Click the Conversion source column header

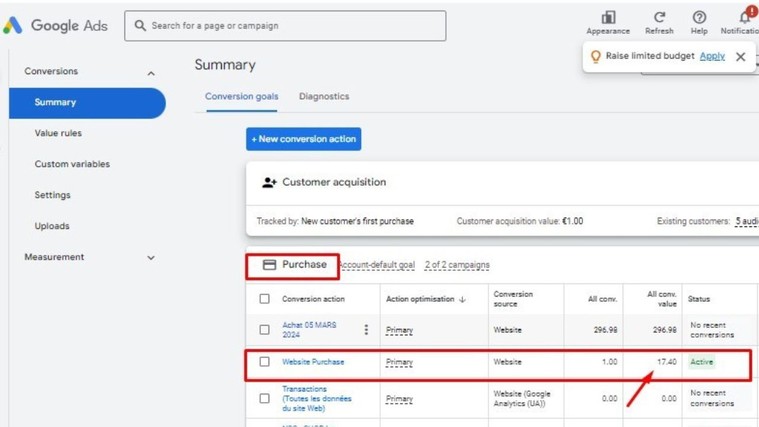click(513, 299)
